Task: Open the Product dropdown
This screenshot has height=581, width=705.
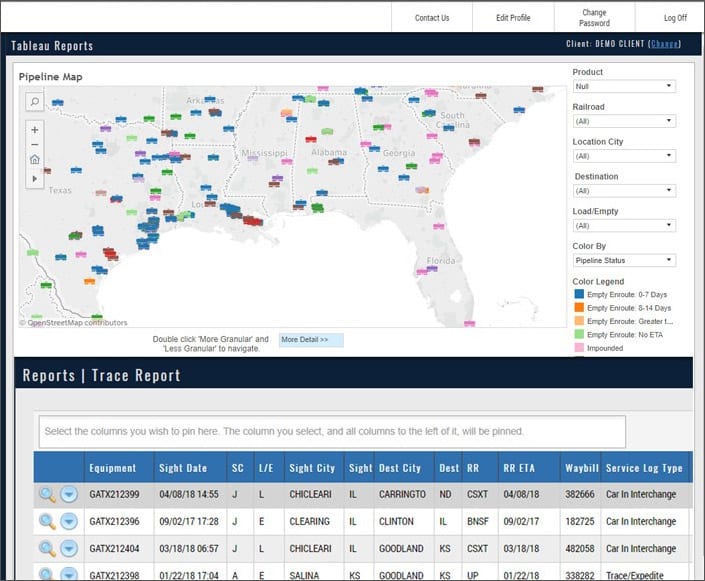Action: (624, 87)
